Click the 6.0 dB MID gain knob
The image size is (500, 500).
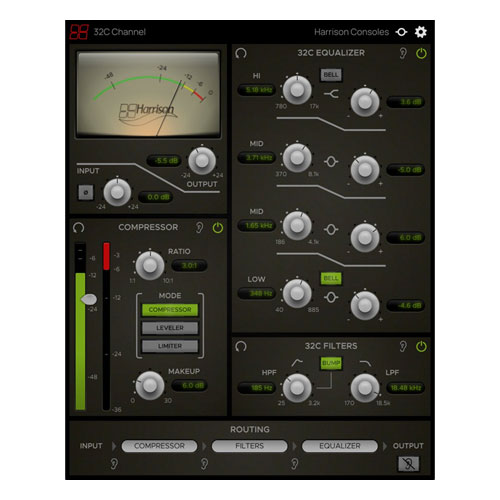pos(365,238)
